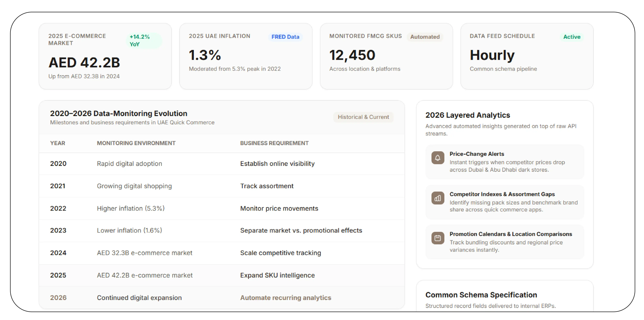This screenshot has width=644, height=320.
Task: Select the AED 42.2B market value
Action: tap(84, 62)
